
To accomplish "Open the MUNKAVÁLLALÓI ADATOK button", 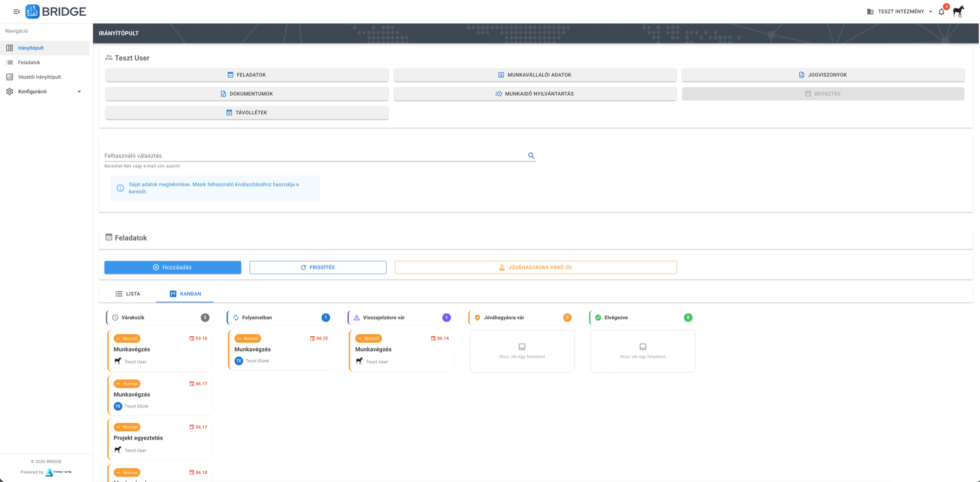I will [x=535, y=75].
